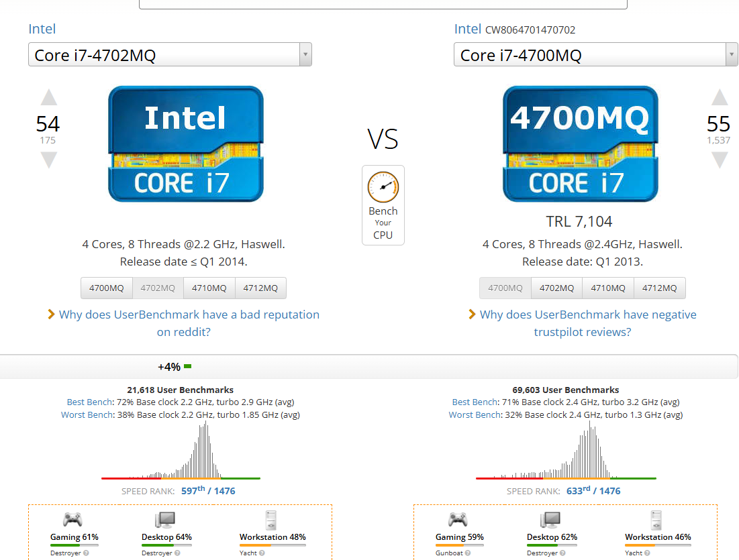Click the Intel Core i7 chip image

pos(185,144)
